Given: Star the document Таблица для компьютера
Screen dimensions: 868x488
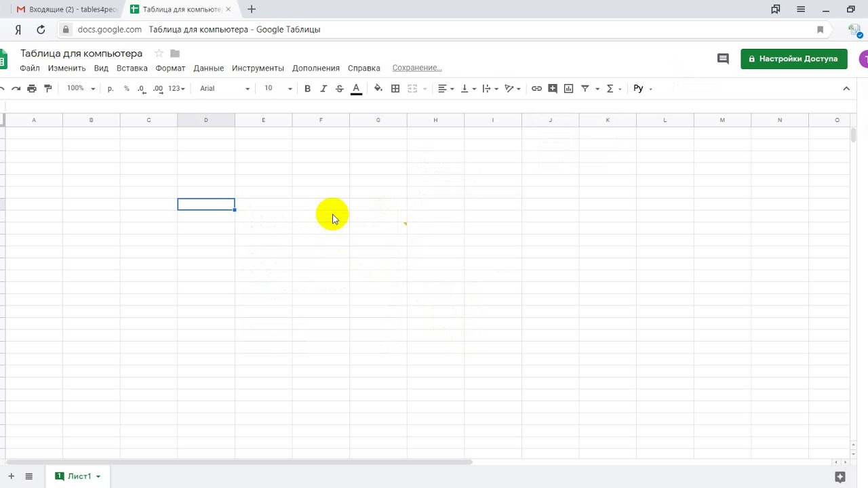Looking at the screenshot, I should (x=159, y=54).
